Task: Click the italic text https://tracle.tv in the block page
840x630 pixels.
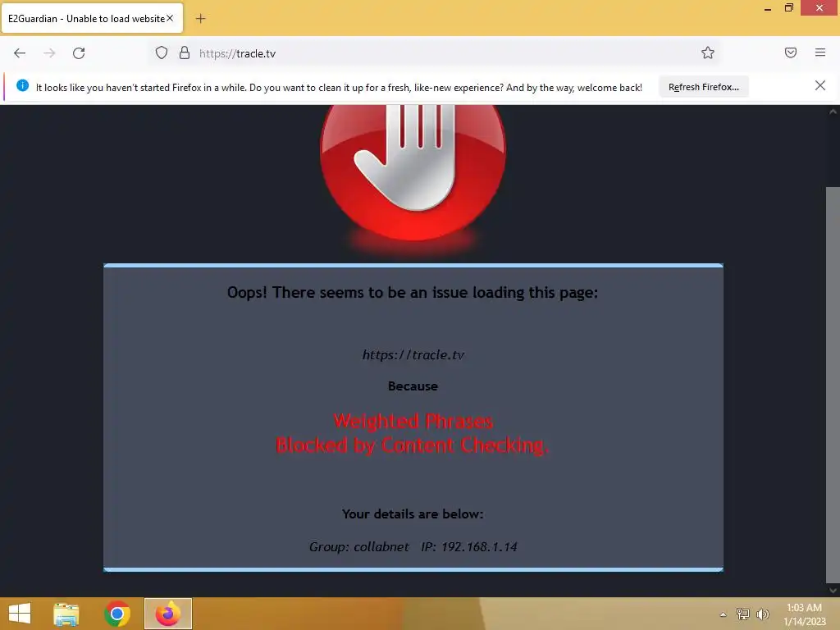Action: (x=413, y=354)
